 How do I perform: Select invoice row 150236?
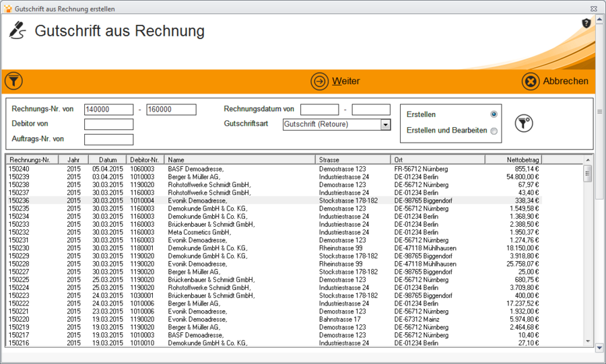(274, 201)
